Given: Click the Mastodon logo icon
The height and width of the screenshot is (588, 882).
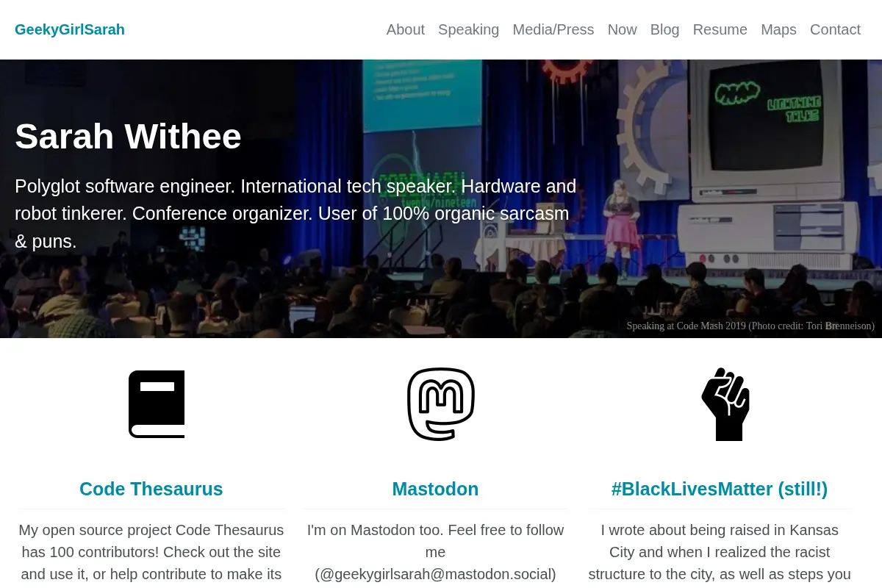Looking at the screenshot, I should [441, 404].
